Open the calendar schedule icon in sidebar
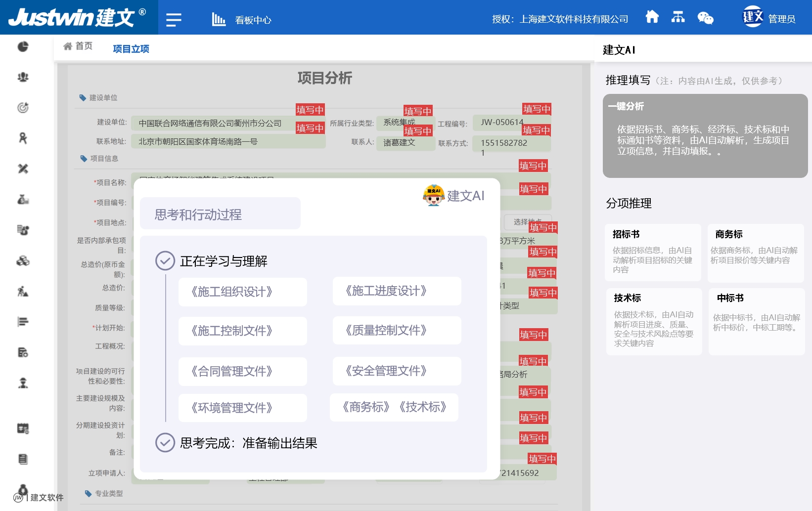 (x=22, y=428)
